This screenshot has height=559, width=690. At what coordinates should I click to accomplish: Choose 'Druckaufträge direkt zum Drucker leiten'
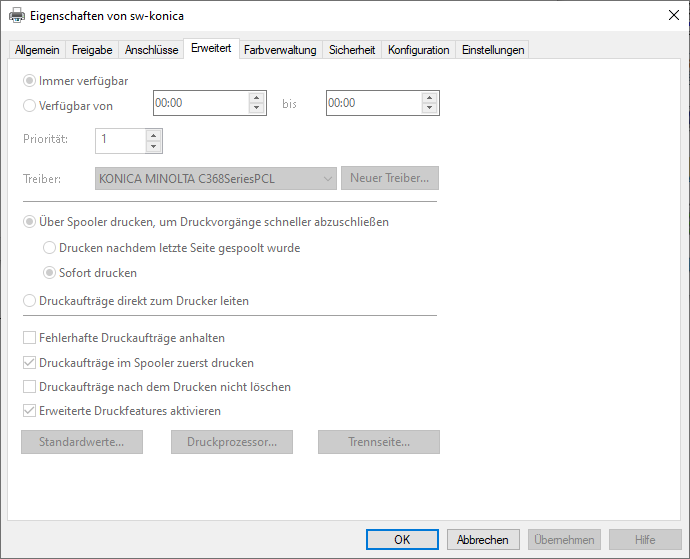(30, 300)
